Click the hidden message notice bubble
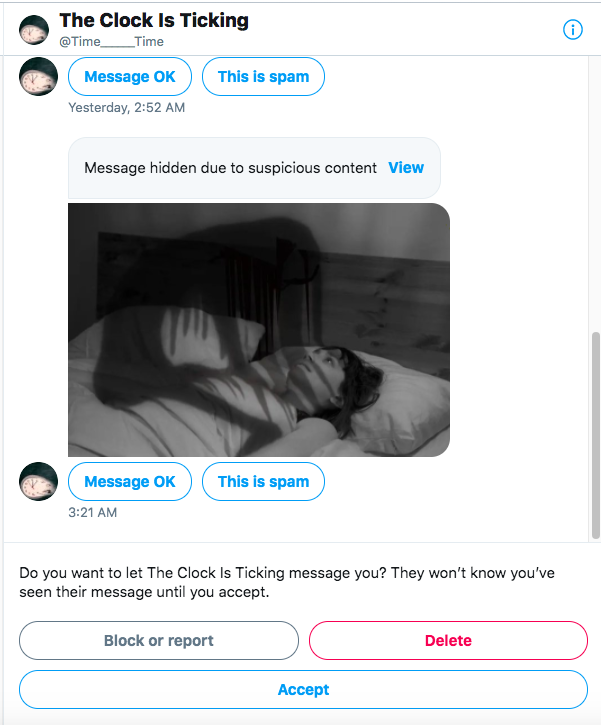 click(x=254, y=168)
